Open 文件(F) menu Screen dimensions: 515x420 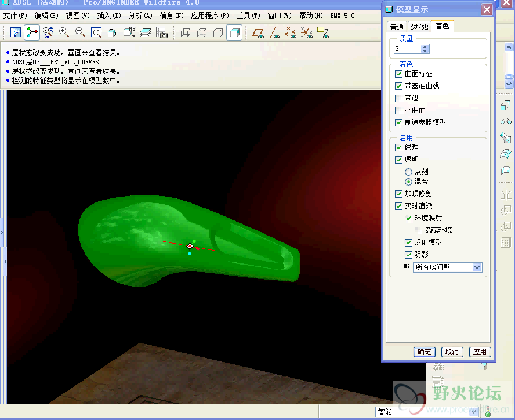(x=15, y=16)
